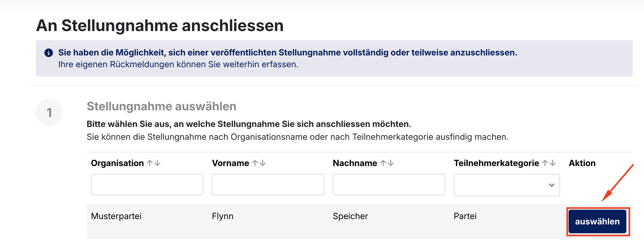
Task: Click the step 1 circle indicator
Action: click(49, 112)
